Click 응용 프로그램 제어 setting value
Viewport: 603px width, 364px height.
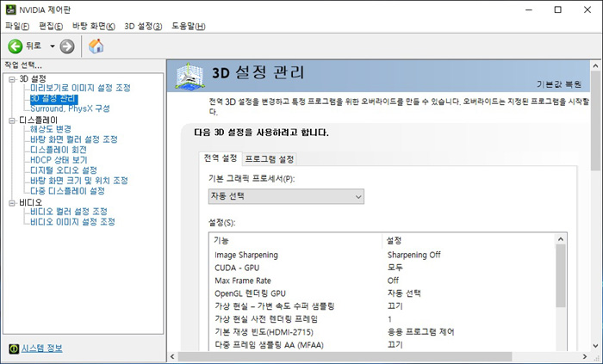[420, 332]
